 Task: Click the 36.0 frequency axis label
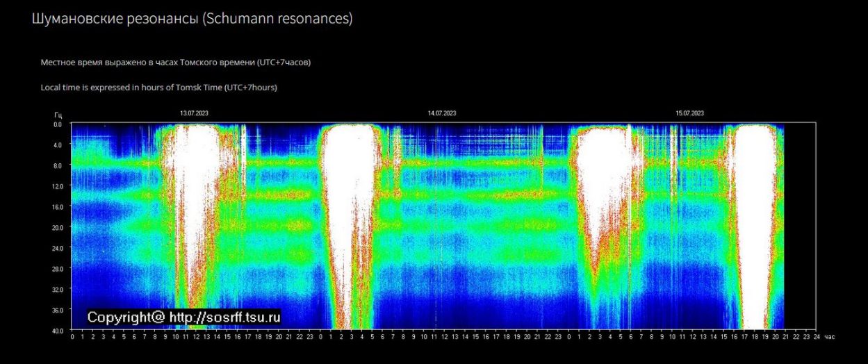point(57,310)
